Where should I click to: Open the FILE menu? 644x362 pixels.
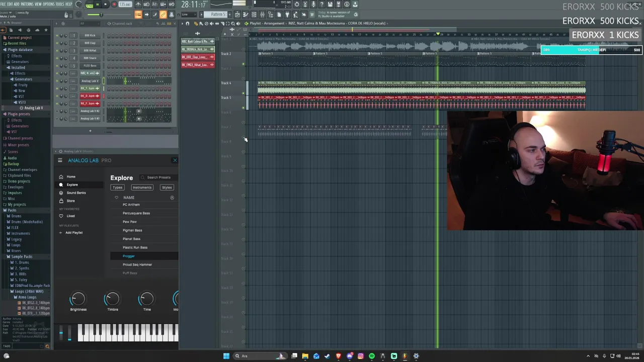click(x=3, y=4)
